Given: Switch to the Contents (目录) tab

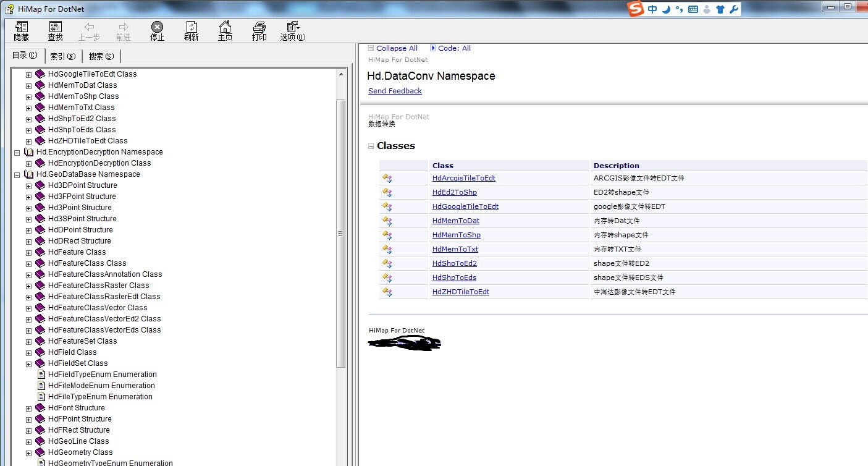Looking at the screenshot, I should (25, 56).
